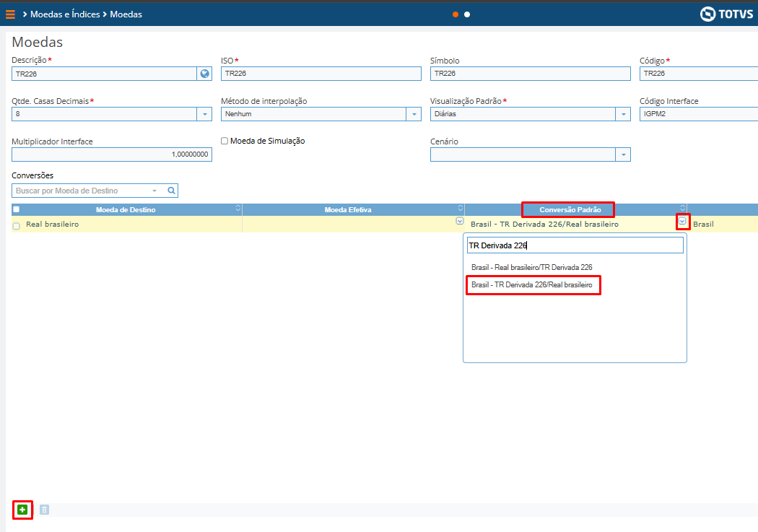Add a new conversion with green plus
Image resolution: width=758 pixels, height=532 pixels.
tap(22, 510)
